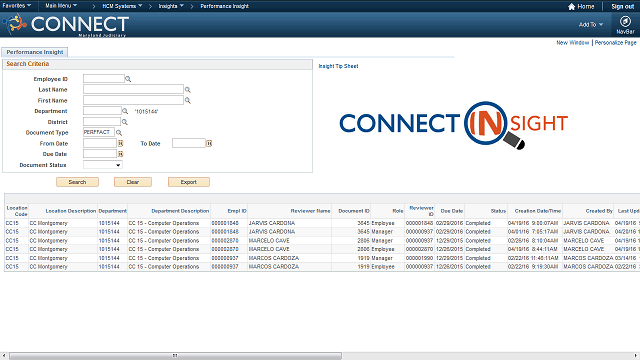Image resolution: width=640 pixels, height=360 pixels.
Task: Open First Name lookup magnifier
Action: 188,100
